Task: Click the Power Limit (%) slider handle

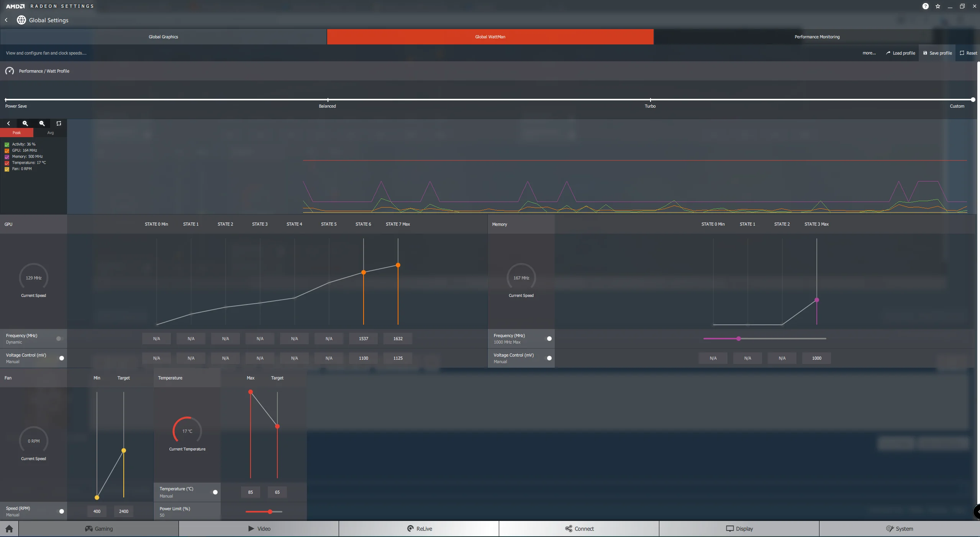Action: (270, 512)
